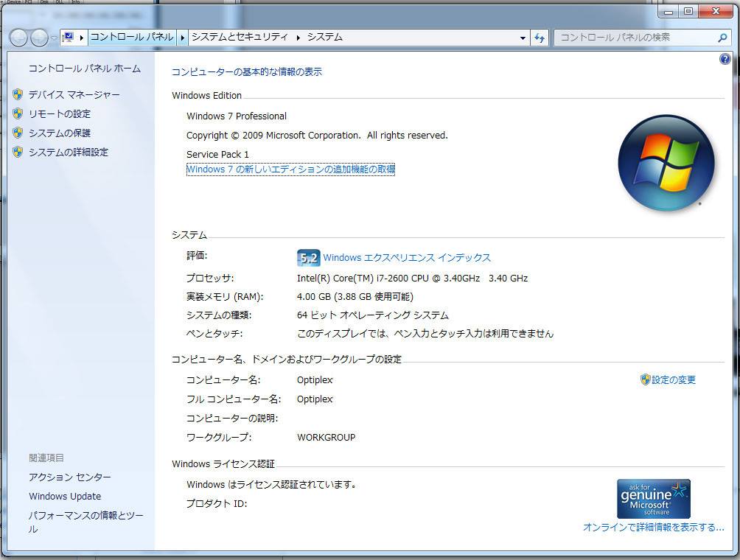
Task: Click shield icon beside デバイス マネージャー
Action: click(x=18, y=94)
